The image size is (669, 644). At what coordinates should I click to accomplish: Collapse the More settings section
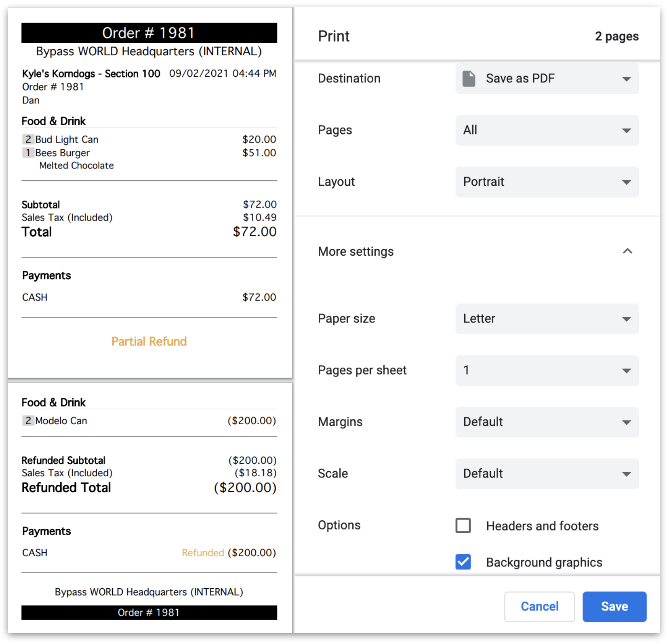(627, 251)
